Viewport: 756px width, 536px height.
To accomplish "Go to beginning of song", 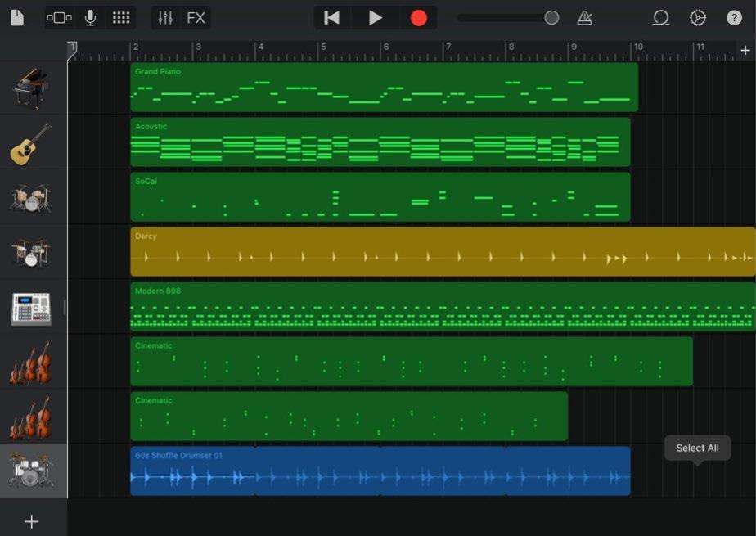I will point(331,18).
